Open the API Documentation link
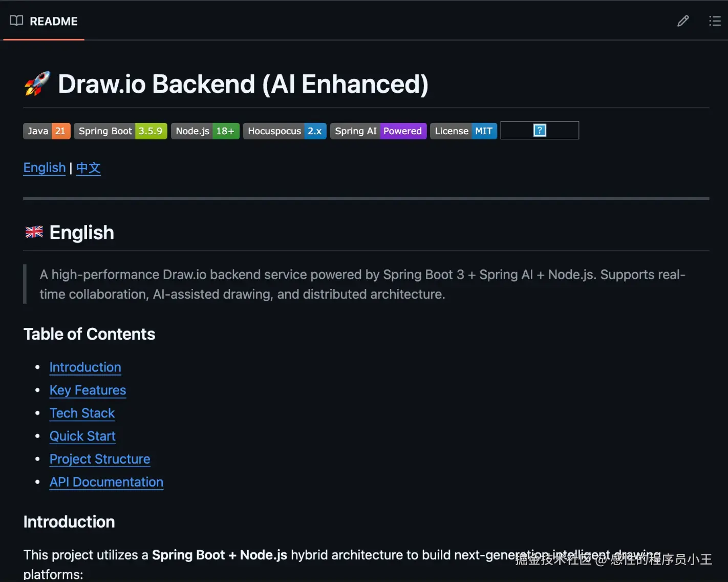The image size is (728, 582). click(x=106, y=483)
